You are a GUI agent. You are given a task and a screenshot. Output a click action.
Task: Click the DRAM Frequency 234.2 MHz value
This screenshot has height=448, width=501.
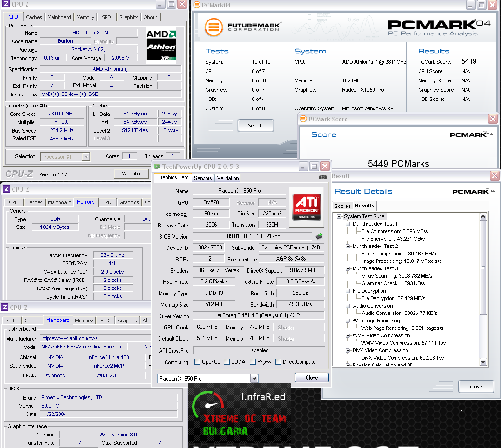pyautogui.click(x=113, y=255)
